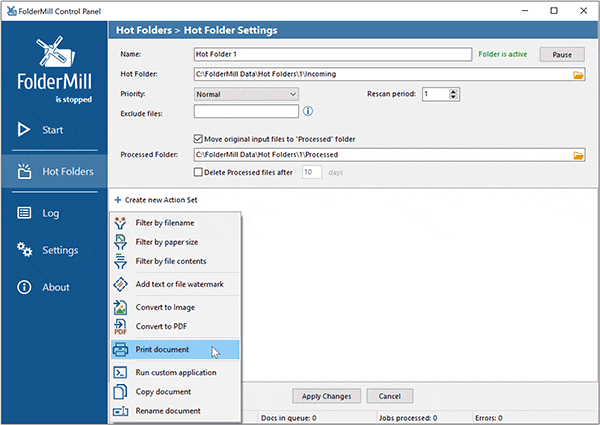Click the Exclude files input field
The width and height of the screenshot is (600, 425).
point(246,111)
